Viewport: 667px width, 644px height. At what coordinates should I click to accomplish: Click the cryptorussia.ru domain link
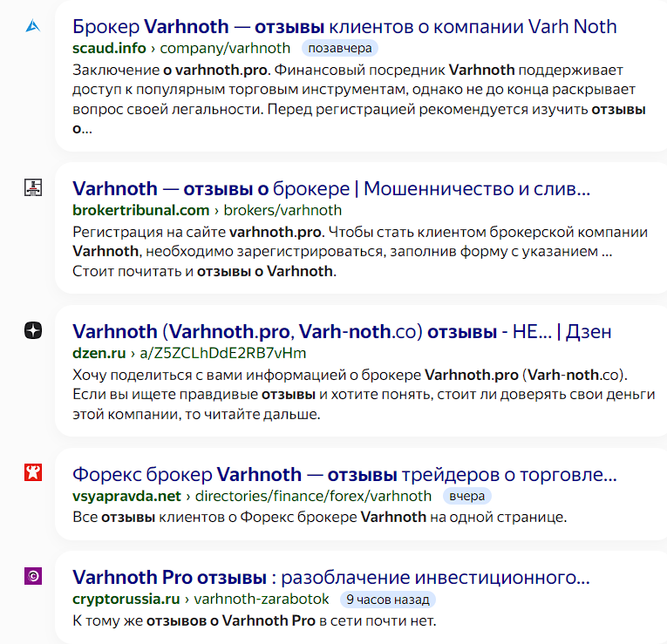[126, 599]
